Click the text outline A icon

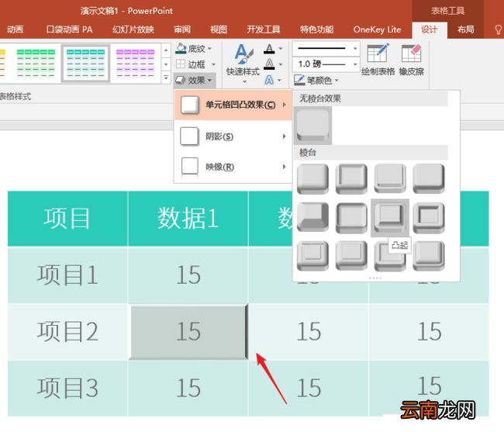pyautogui.click(x=269, y=64)
